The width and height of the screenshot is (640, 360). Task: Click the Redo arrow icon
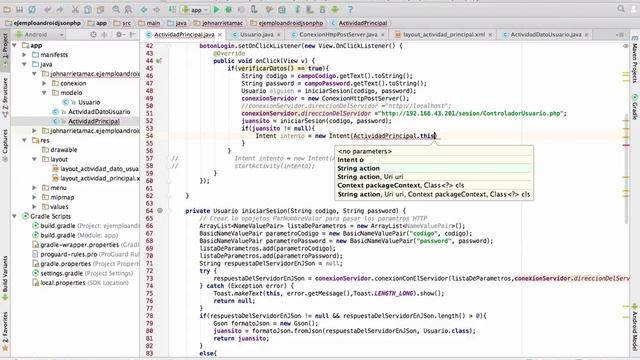tap(60, 9)
